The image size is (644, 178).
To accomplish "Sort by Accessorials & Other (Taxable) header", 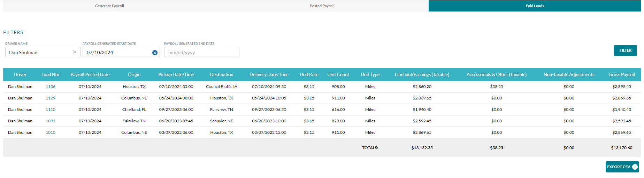I will coord(497,74).
